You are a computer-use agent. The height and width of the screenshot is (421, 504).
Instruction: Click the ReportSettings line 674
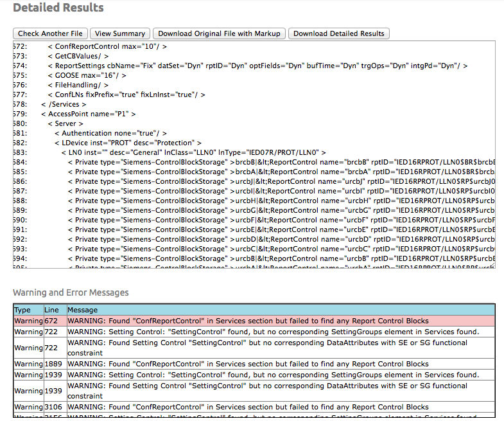click(x=258, y=66)
